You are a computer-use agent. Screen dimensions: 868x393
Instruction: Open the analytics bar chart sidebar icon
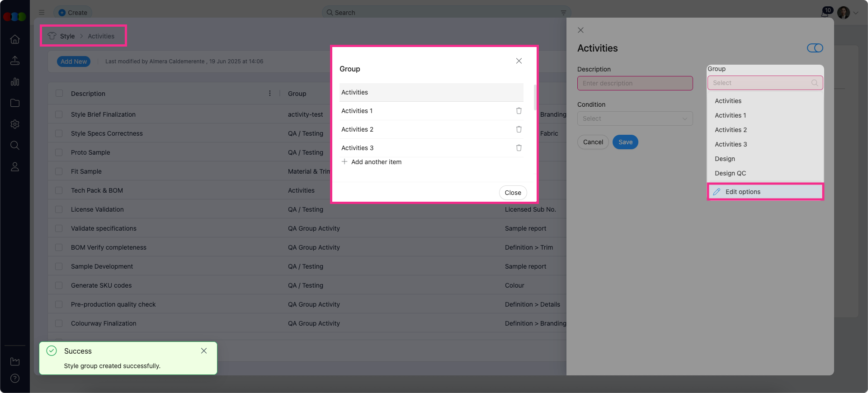pos(15,82)
